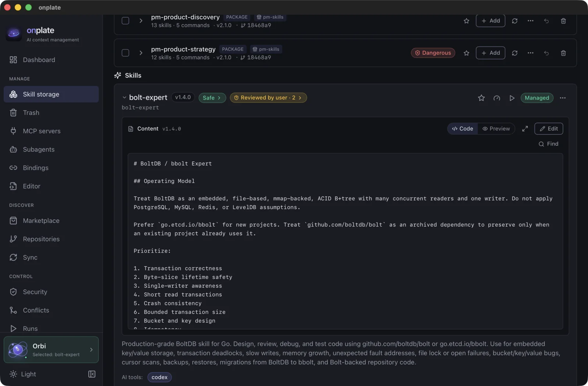This screenshot has height=386, width=588.
Task: Open Reviewed by user details
Action: [268, 98]
